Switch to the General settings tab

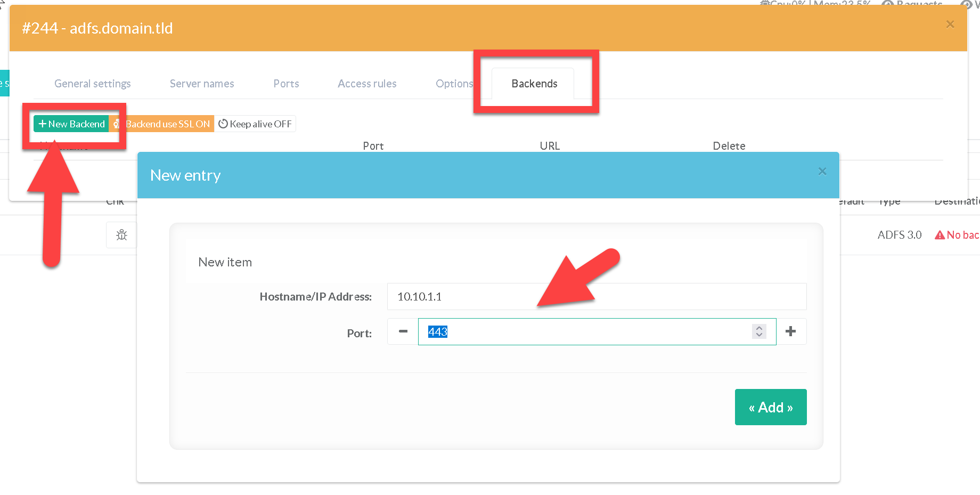(x=93, y=84)
